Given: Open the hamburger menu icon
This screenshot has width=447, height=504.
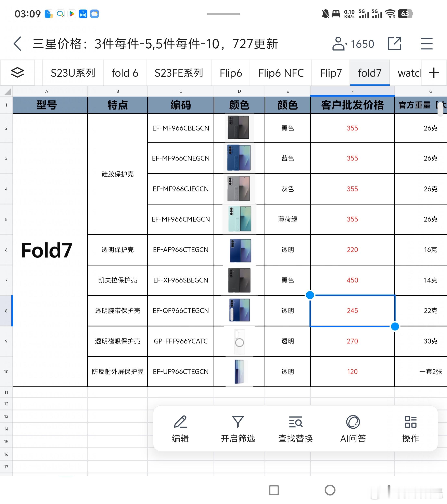Looking at the screenshot, I should [x=426, y=44].
